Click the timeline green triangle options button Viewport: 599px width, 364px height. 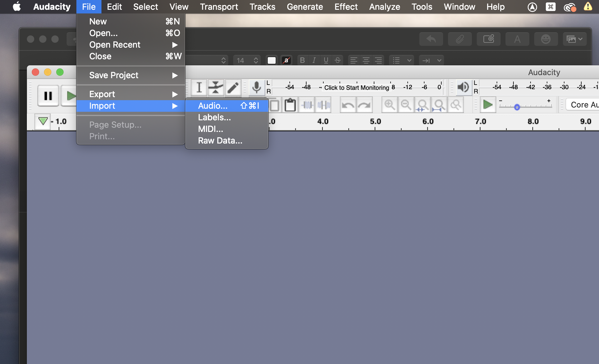[x=43, y=122]
